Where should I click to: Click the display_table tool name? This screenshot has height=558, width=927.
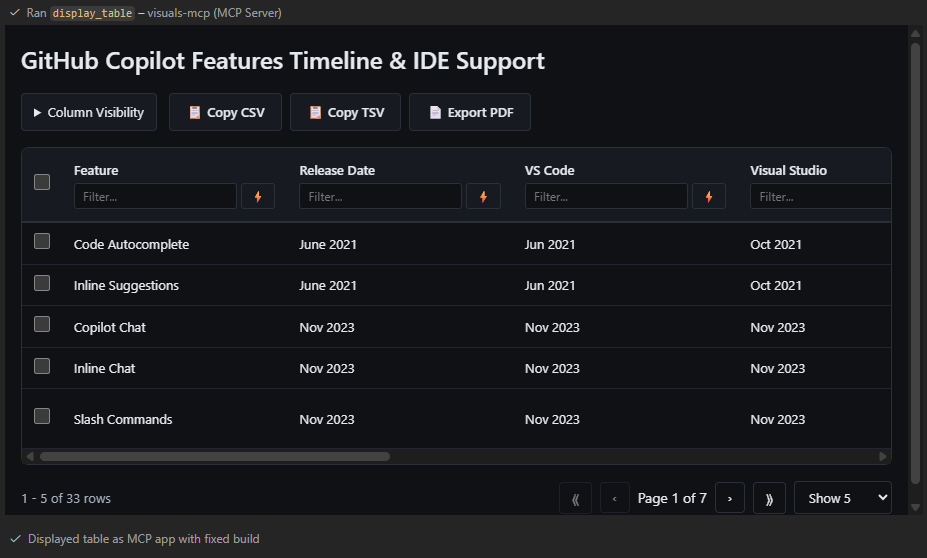pyautogui.click(x=92, y=13)
